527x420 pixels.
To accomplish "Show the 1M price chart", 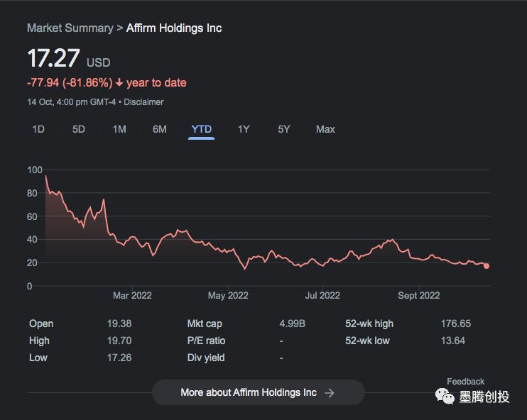I will coord(119,129).
